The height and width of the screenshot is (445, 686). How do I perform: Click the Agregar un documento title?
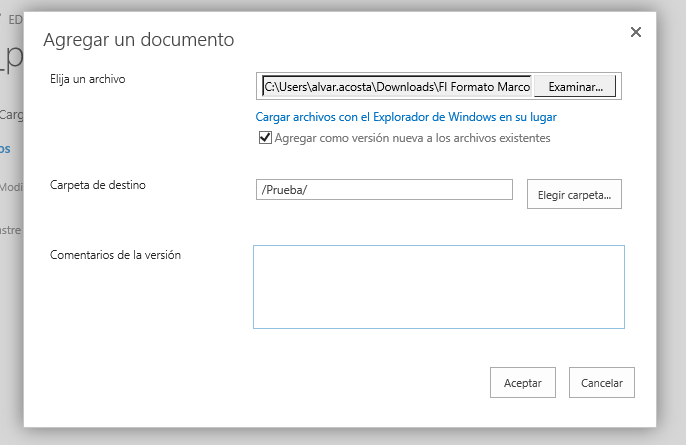[x=138, y=40]
